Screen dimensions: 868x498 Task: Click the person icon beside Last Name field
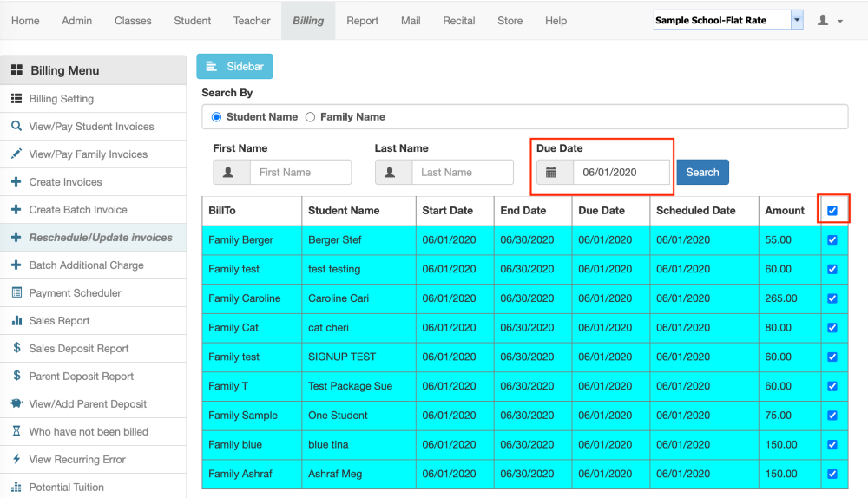[x=390, y=172]
